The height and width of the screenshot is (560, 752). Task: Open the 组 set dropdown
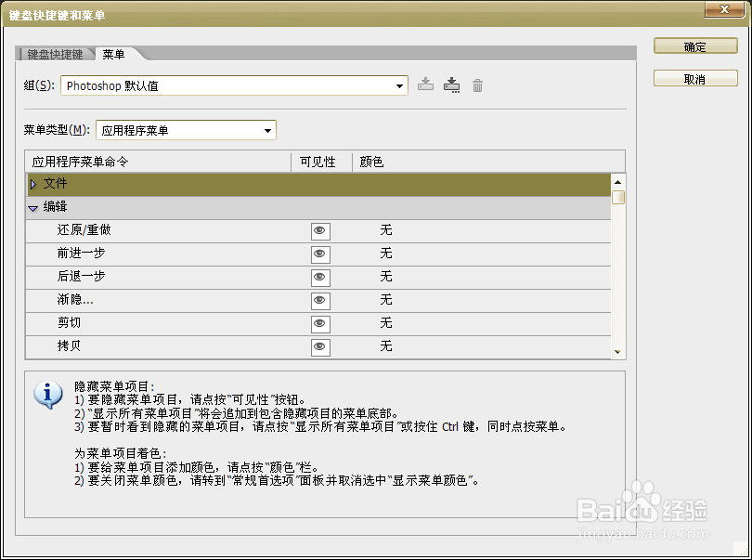click(x=399, y=85)
